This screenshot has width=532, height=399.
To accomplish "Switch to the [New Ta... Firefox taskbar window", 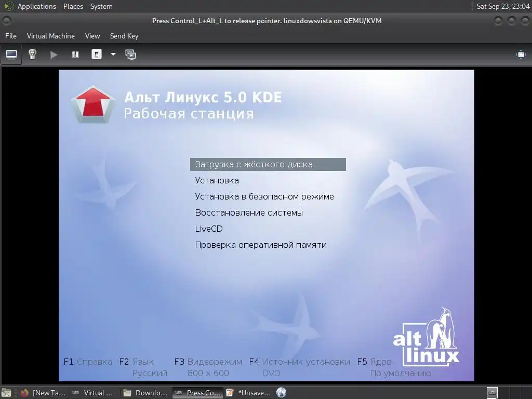I will point(44,393).
